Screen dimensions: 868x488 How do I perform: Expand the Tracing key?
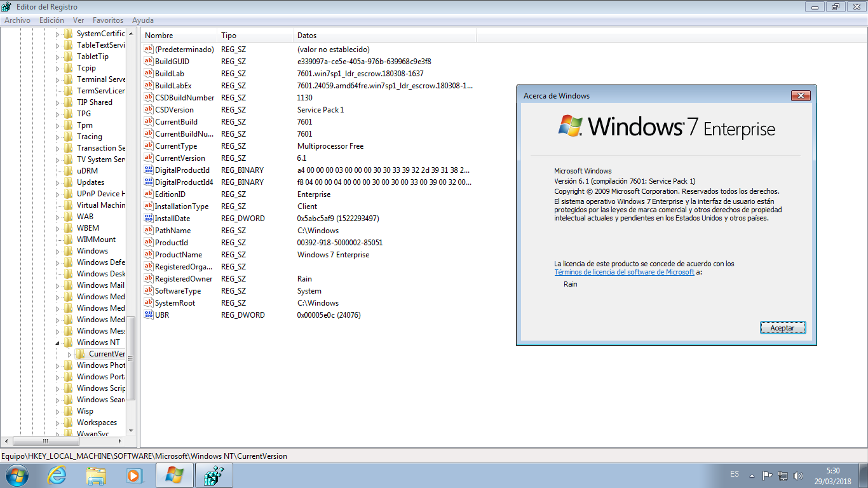pos(57,137)
